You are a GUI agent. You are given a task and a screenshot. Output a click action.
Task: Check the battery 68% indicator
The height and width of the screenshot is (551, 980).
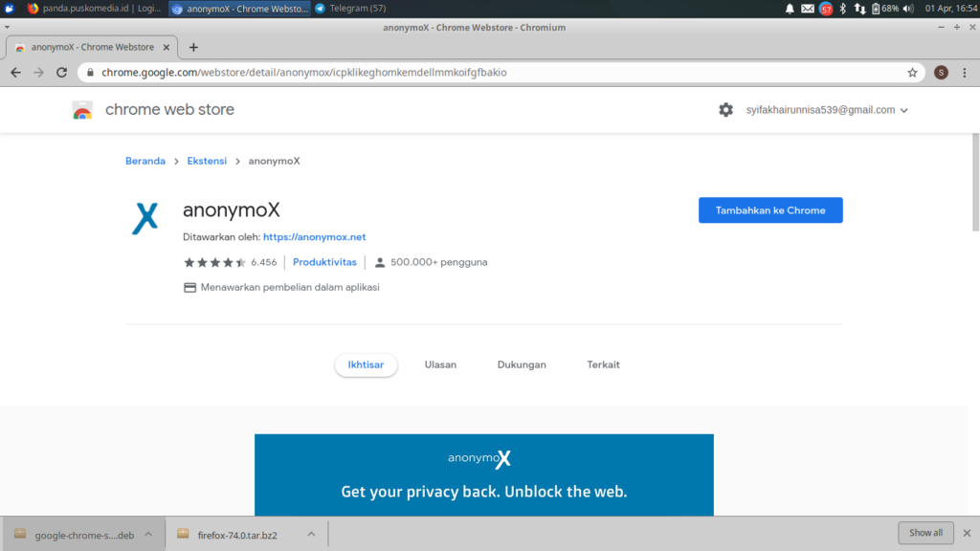tap(885, 9)
